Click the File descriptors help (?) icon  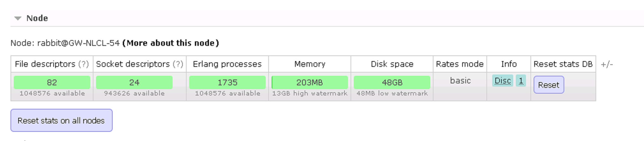pyautogui.click(x=84, y=64)
